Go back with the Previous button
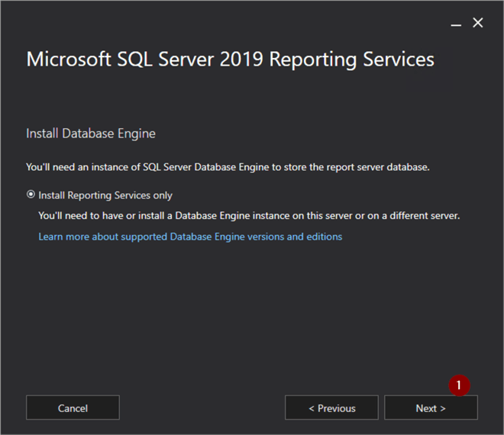Screen dimensions: 504x435 (331, 408)
